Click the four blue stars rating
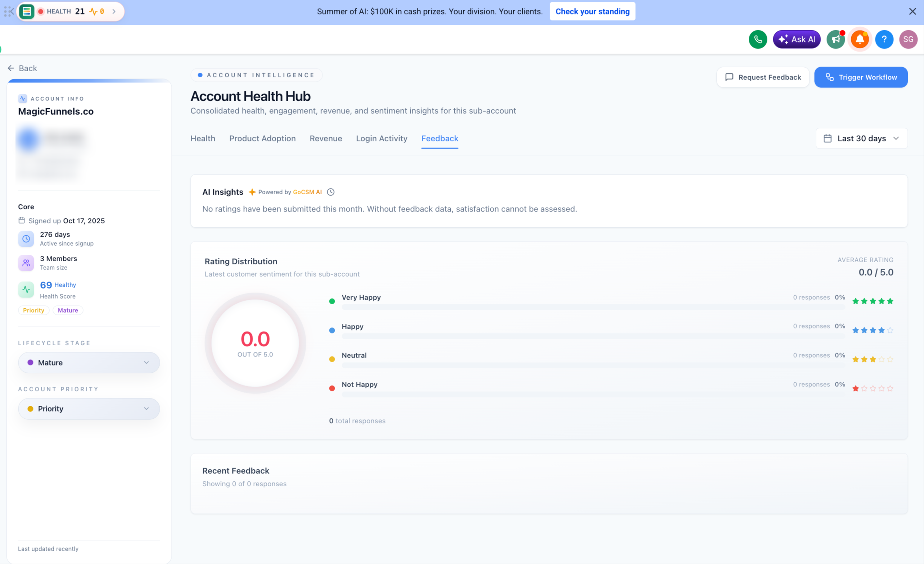The image size is (924, 564). click(x=873, y=331)
